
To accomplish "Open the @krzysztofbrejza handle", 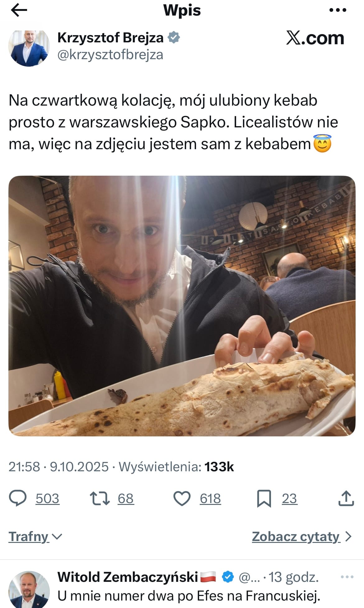I will [110, 55].
